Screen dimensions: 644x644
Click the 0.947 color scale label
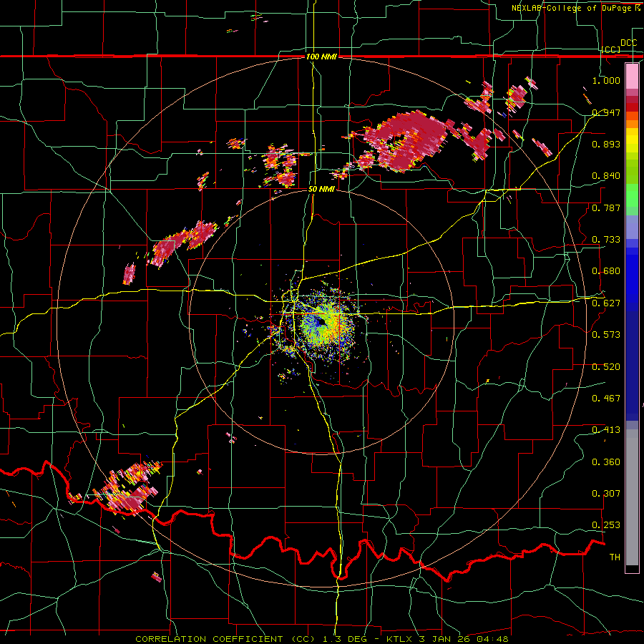click(606, 112)
